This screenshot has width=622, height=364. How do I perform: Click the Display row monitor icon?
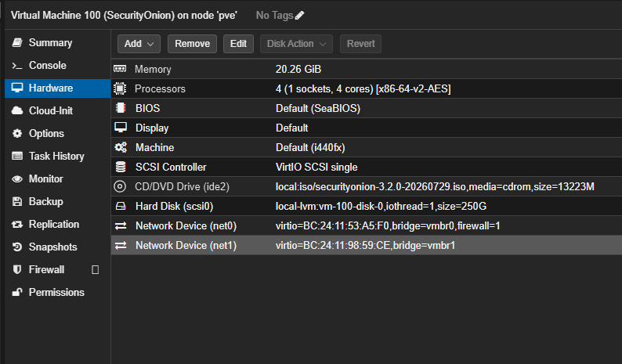pyautogui.click(x=120, y=128)
